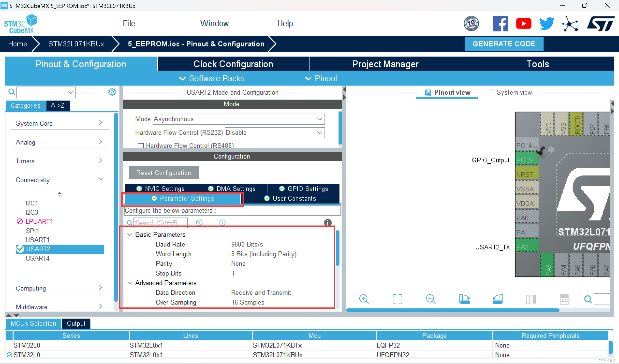Open the Twitter bird icon
The height and width of the screenshot is (364, 619).
click(x=546, y=24)
